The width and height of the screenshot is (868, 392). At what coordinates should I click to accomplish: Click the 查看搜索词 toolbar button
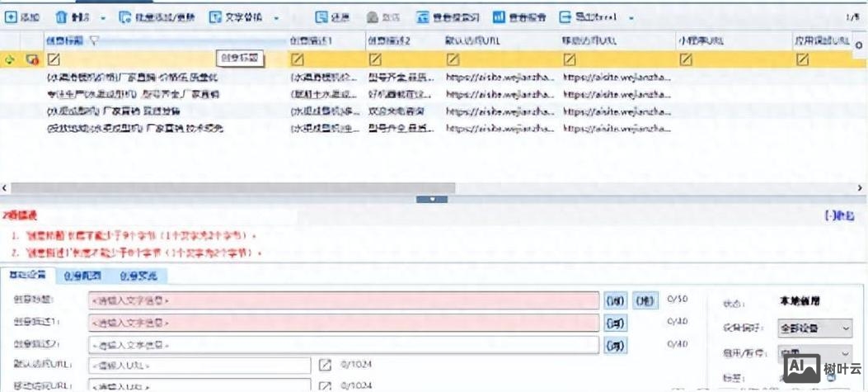[448, 17]
